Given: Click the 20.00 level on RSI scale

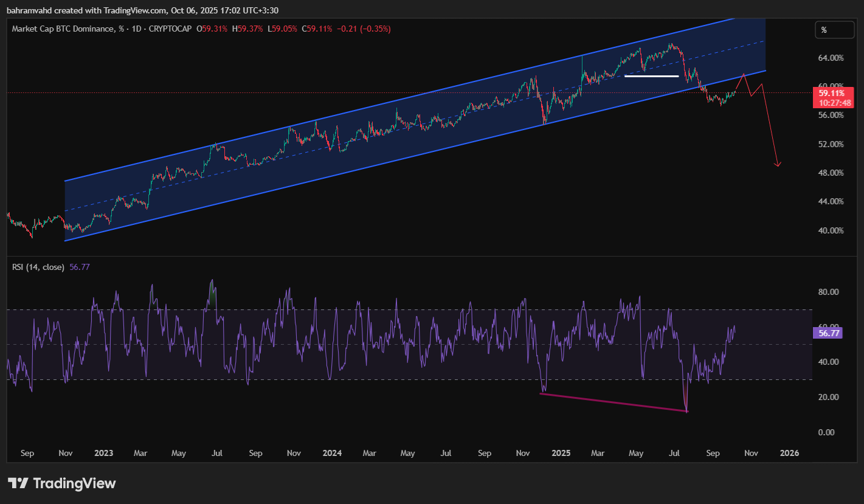Looking at the screenshot, I should click(828, 397).
